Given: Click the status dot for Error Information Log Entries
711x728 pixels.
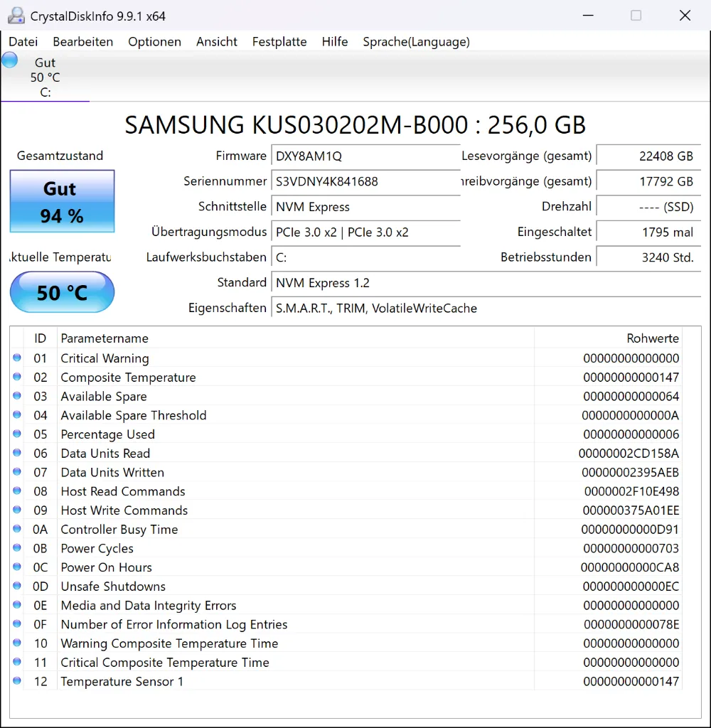Looking at the screenshot, I should pyautogui.click(x=17, y=624).
